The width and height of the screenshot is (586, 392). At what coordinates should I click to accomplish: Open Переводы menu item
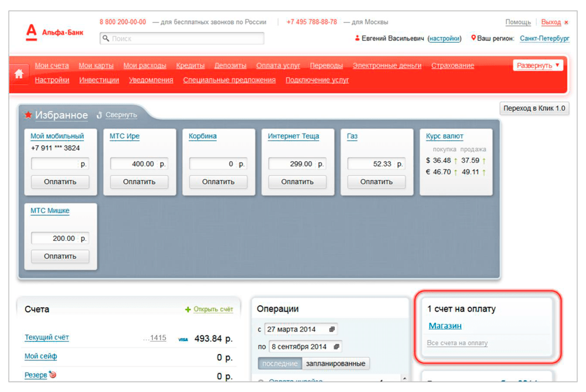click(x=326, y=66)
